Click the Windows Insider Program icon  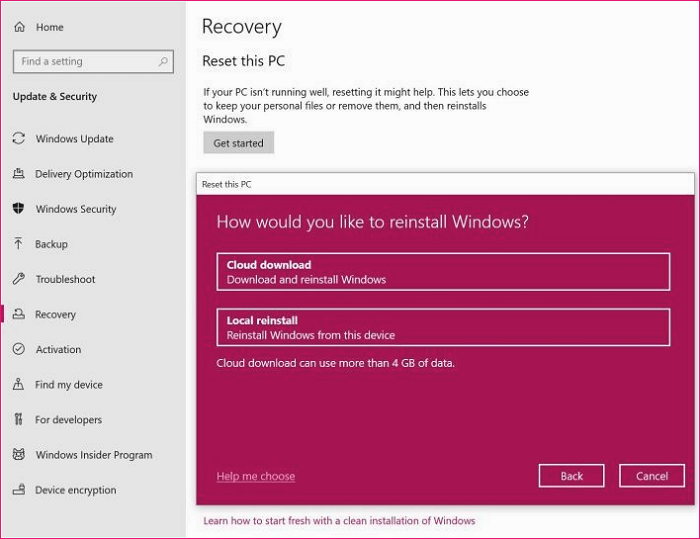[x=18, y=454]
